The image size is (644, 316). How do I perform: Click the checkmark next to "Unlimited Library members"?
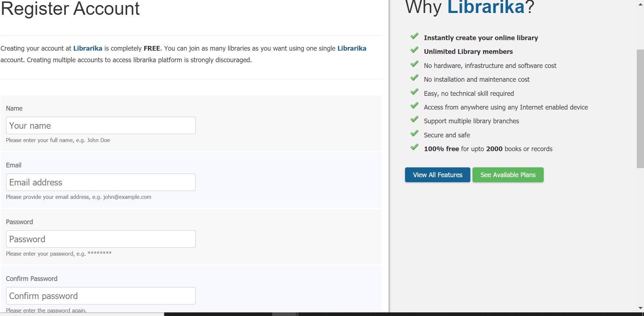414,50
